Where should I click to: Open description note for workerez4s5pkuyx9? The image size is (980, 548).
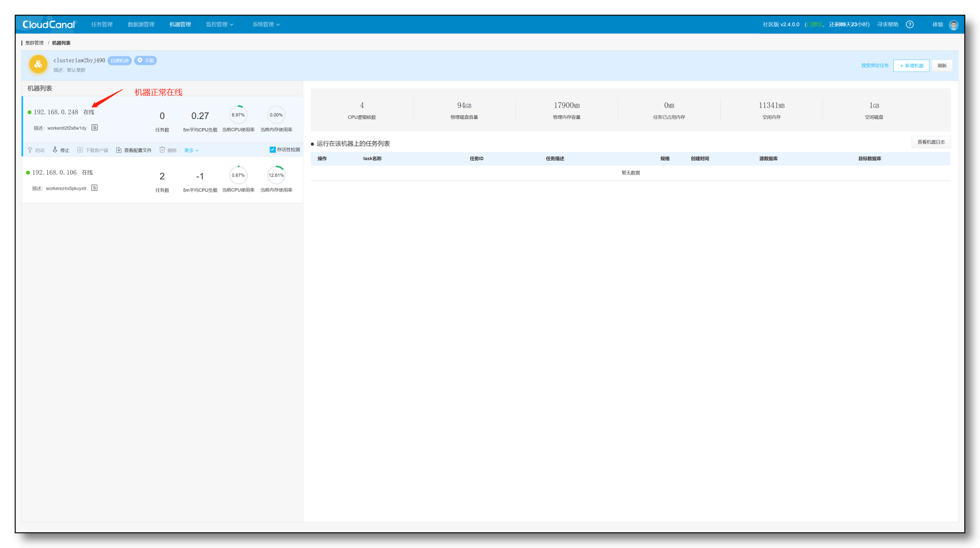94,187
